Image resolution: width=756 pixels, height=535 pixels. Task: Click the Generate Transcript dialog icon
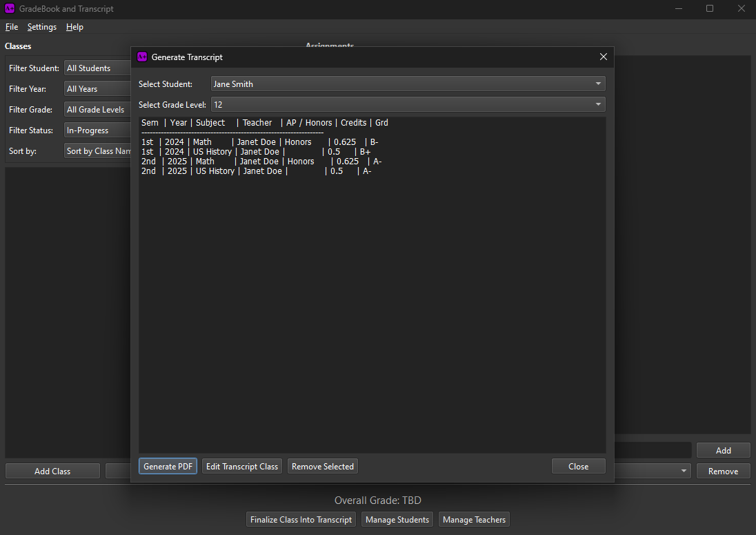[x=142, y=57]
